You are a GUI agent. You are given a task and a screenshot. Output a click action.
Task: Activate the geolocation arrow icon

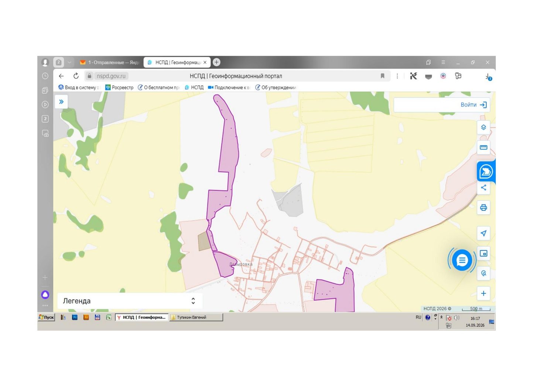click(x=483, y=234)
